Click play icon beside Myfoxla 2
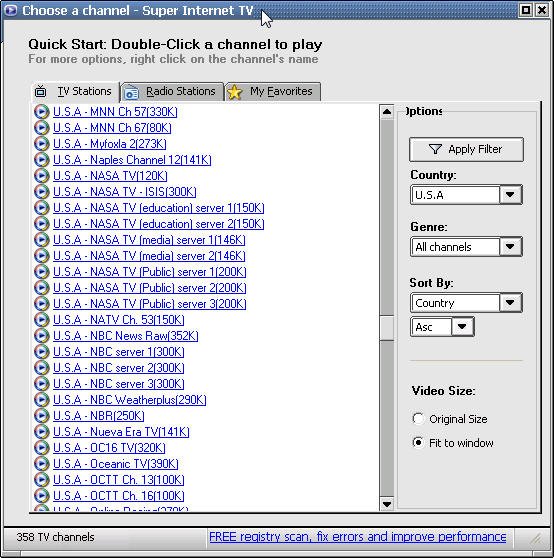Viewport: 554px width, 558px height. coord(41,144)
